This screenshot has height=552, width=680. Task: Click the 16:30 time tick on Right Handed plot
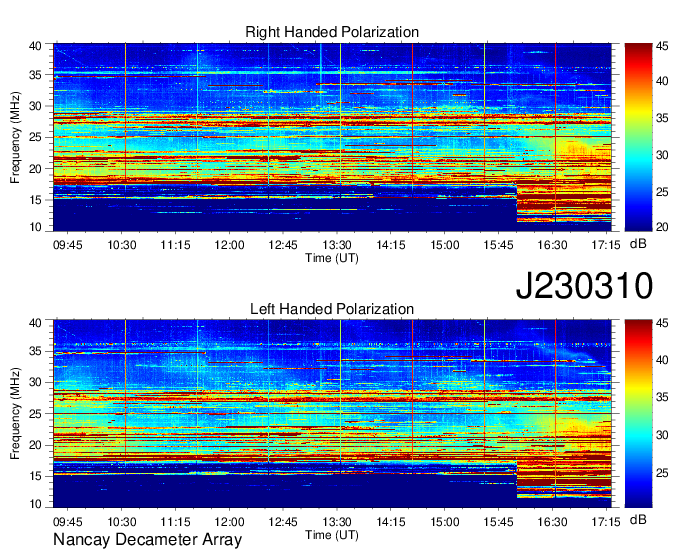pyautogui.click(x=552, y=245)
